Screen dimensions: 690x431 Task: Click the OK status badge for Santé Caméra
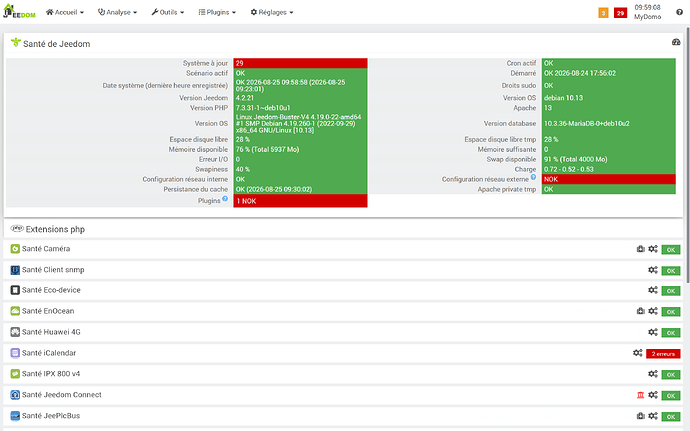point(671,250)
